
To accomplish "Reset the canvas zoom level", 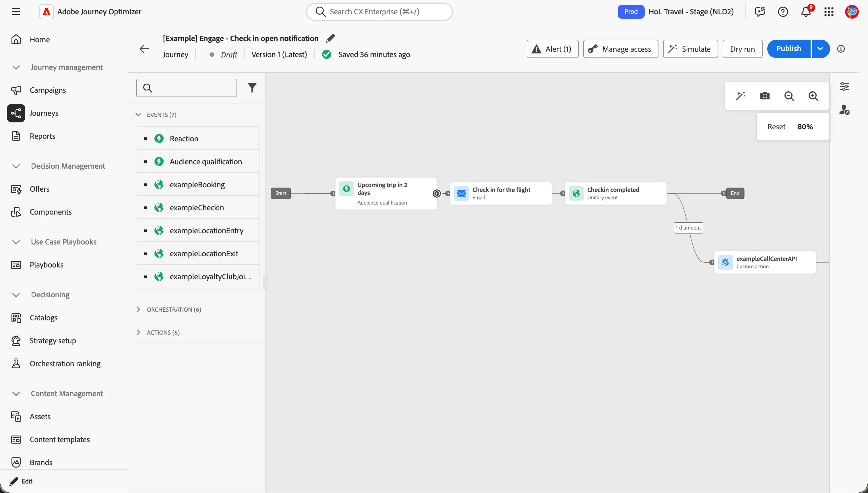I will (776, 127).
